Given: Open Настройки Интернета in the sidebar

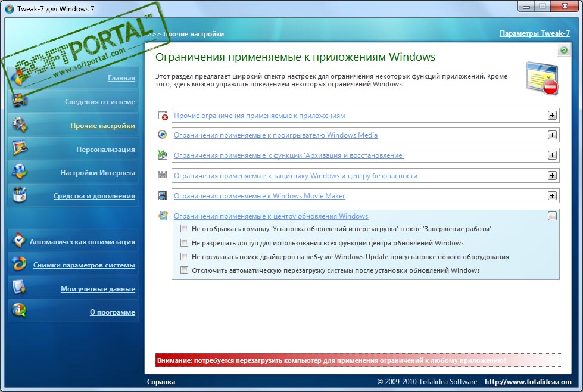Looking at the screenshot, I should click(x=98, y=173).
